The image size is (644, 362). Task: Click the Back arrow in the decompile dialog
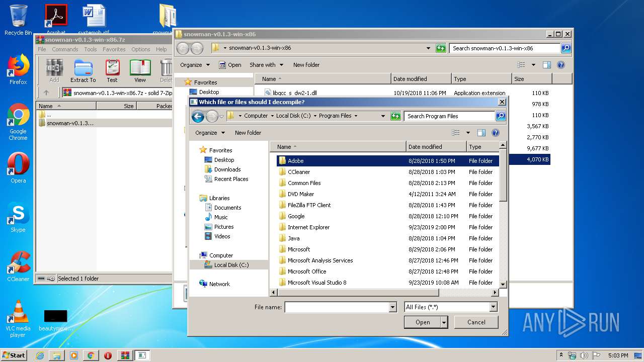tap(198, 116)
